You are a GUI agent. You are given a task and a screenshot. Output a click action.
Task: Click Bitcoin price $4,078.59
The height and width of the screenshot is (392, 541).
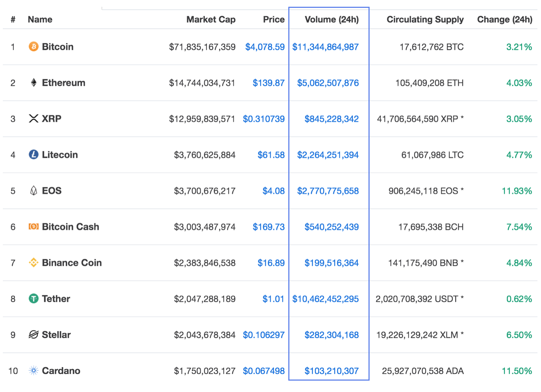265,47
